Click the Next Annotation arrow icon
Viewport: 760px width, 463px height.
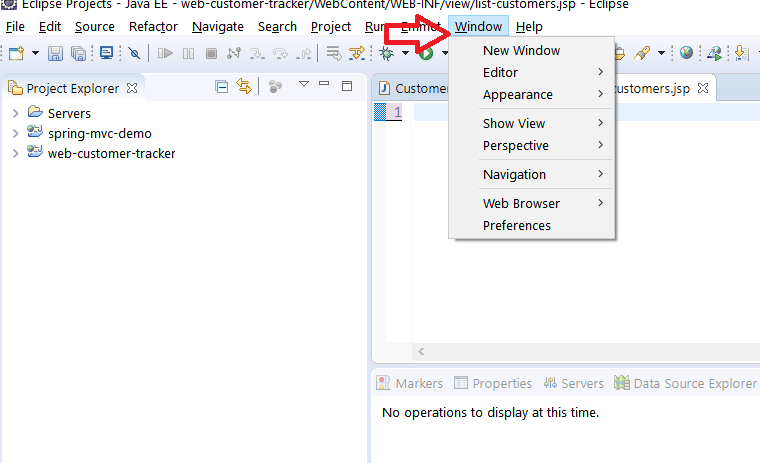point(741,53)
